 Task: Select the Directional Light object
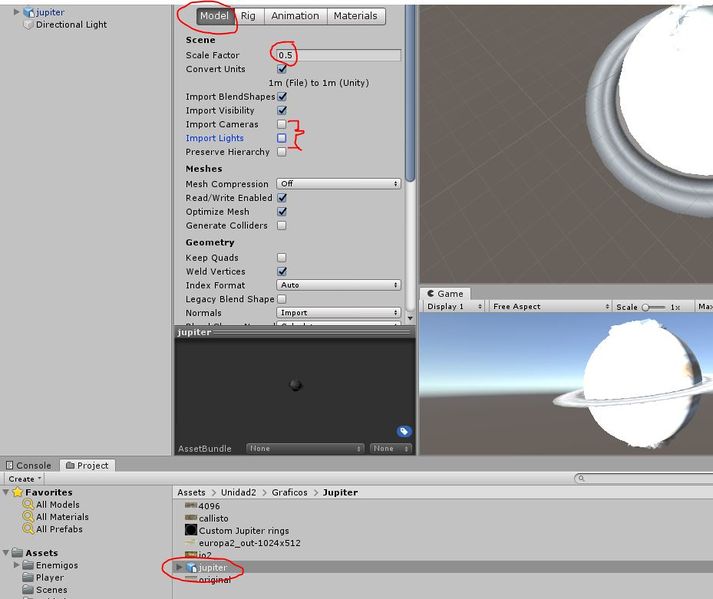tap(71, 25)
